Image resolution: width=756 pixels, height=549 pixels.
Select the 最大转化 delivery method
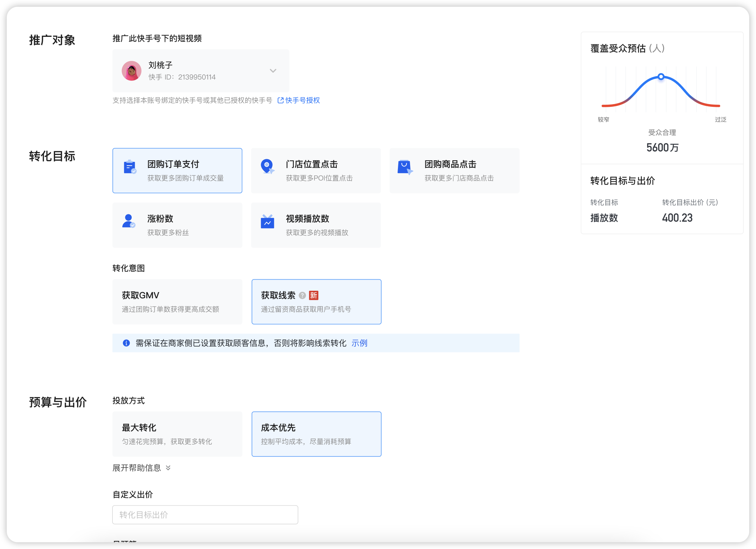pos(177,434)
